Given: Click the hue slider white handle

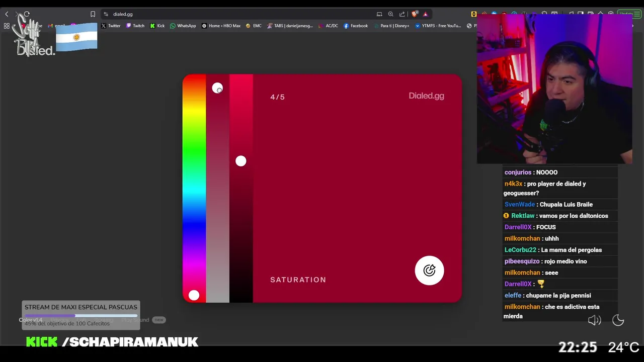Looking at the screenshot, I should click(194, 296).
